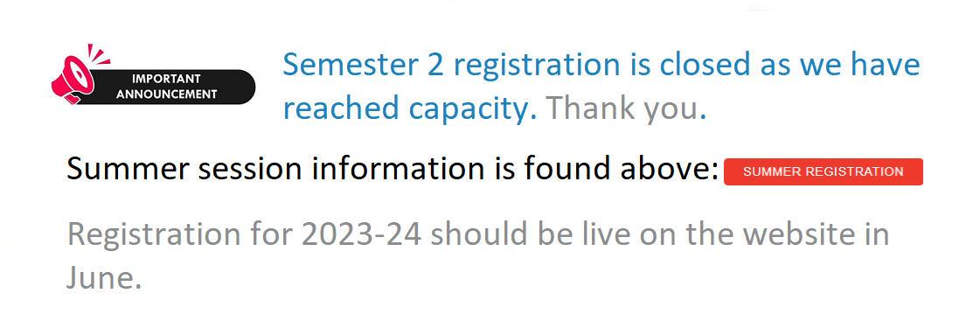This screenshot has height=335, width=980.
Task: Select the black Important Announcement badge
Action: pyautogui.click(x=166, y=87)
